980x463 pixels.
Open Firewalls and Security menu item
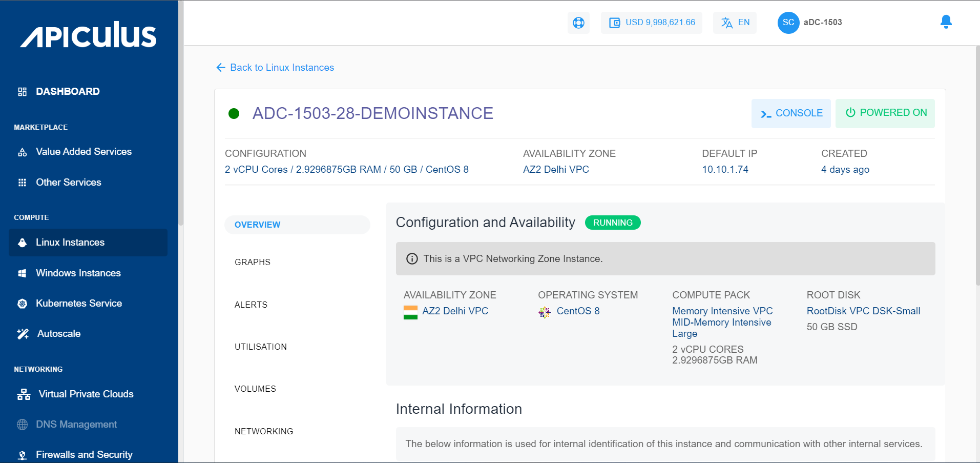tap(84, 454)
